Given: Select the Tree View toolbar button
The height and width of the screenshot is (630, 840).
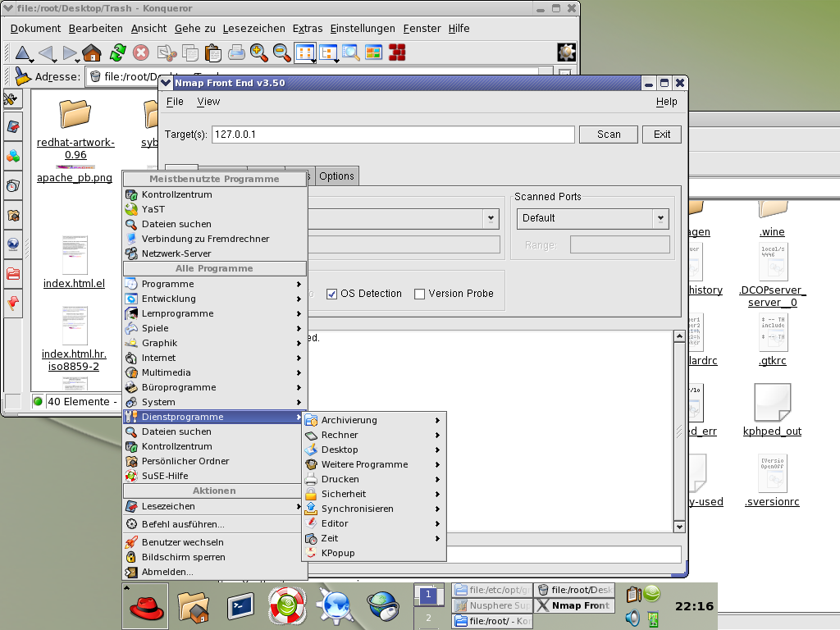Looking at the screenshot, I should point(328,53).
